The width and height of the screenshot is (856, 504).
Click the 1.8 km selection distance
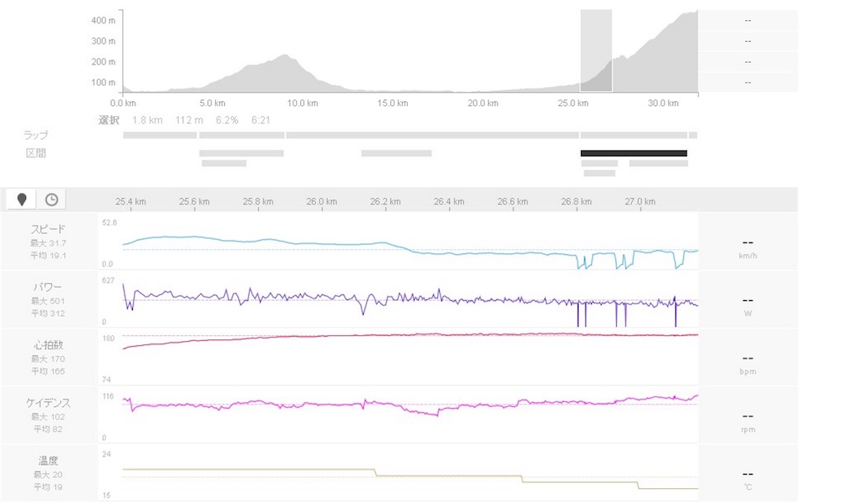147,120
